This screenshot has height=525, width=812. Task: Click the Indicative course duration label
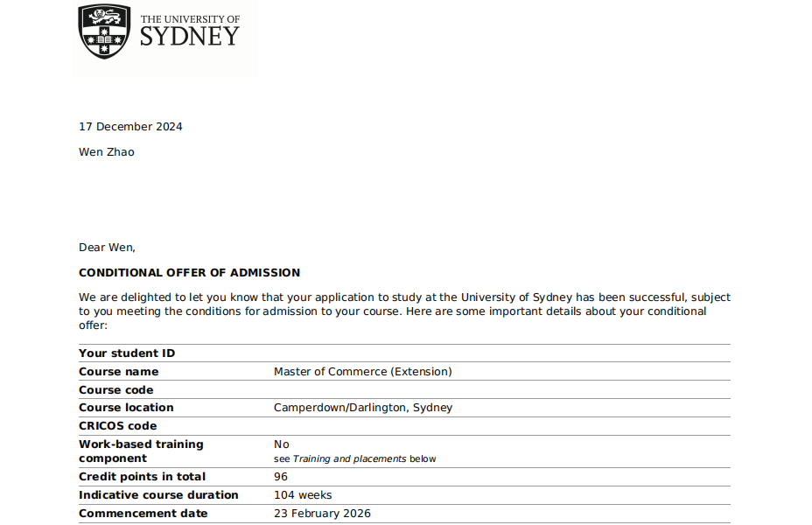click(158, 495)
